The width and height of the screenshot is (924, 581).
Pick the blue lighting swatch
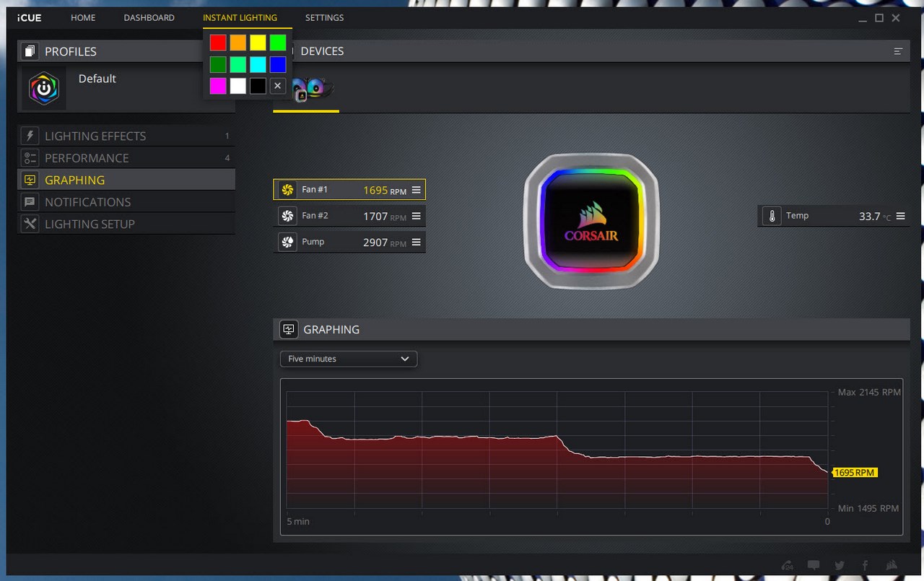[x=278, y=65]
